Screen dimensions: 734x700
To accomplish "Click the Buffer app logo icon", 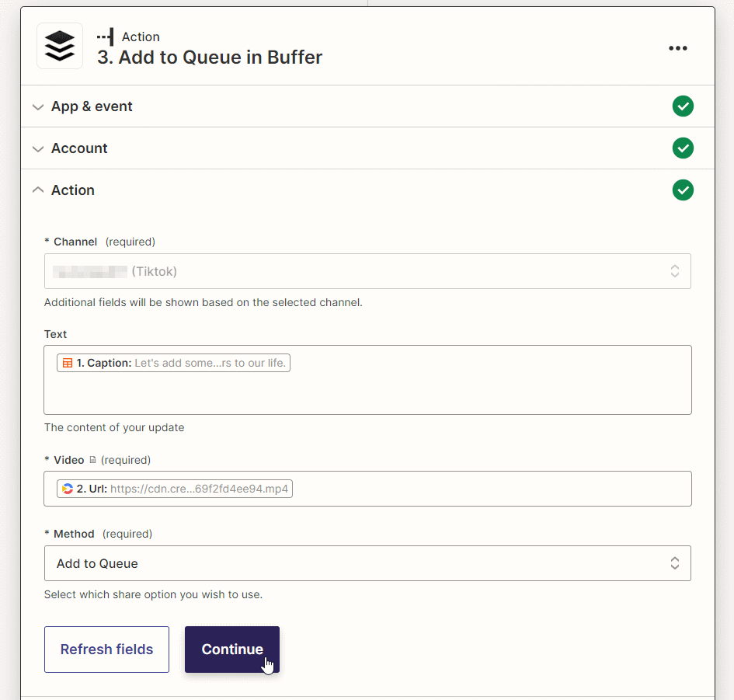I will pyautogui.click(x=60, y=47).
